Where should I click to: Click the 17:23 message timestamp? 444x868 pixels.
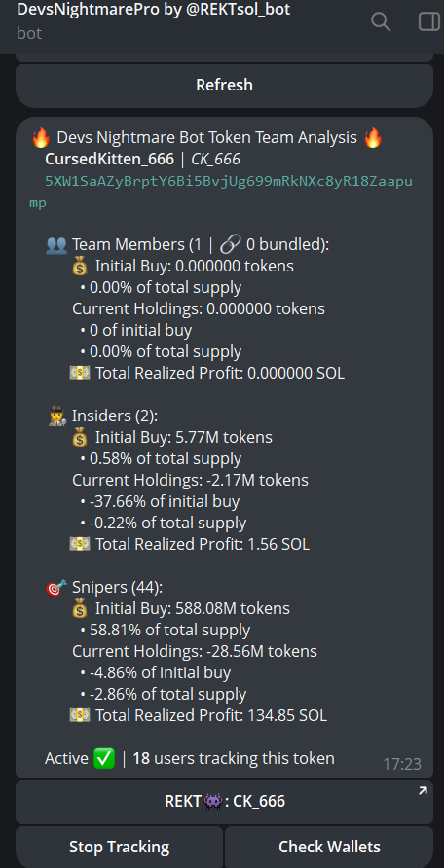tap(402, 765)
